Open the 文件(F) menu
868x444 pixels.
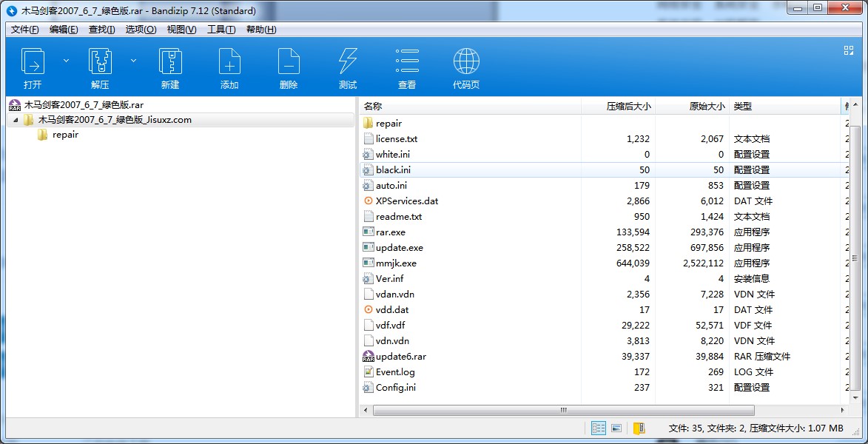click(25, 30)
